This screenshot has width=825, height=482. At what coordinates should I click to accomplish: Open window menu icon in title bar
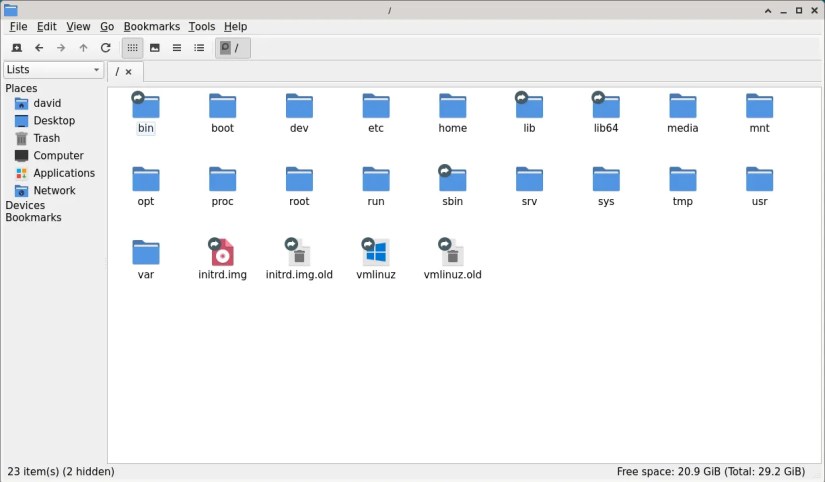click(x=11, y=10)
